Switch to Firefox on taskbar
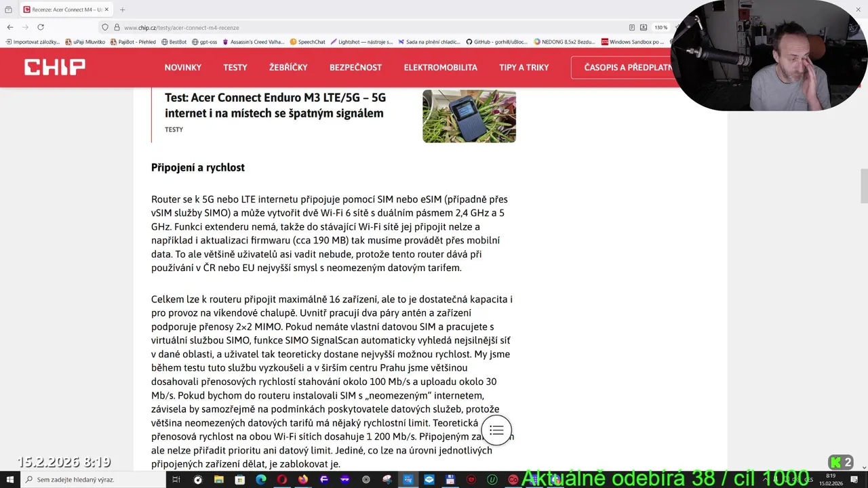The image size is (868, 488). (x=302, y=479)
